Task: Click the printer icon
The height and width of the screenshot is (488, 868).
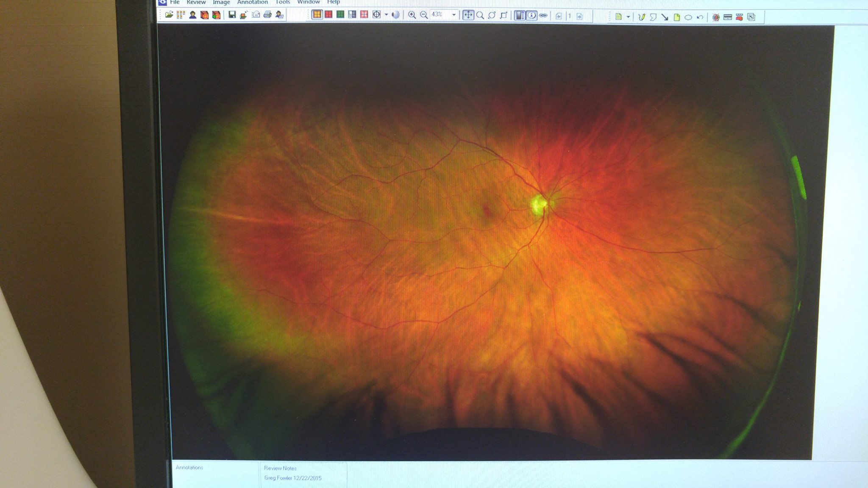Action: [267, 15]
